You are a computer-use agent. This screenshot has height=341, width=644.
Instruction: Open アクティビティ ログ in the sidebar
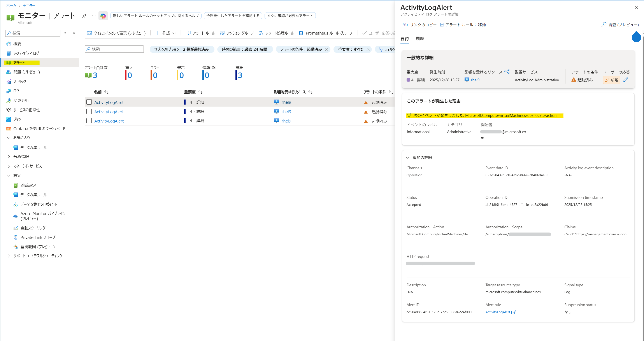[x=26, y=53]
